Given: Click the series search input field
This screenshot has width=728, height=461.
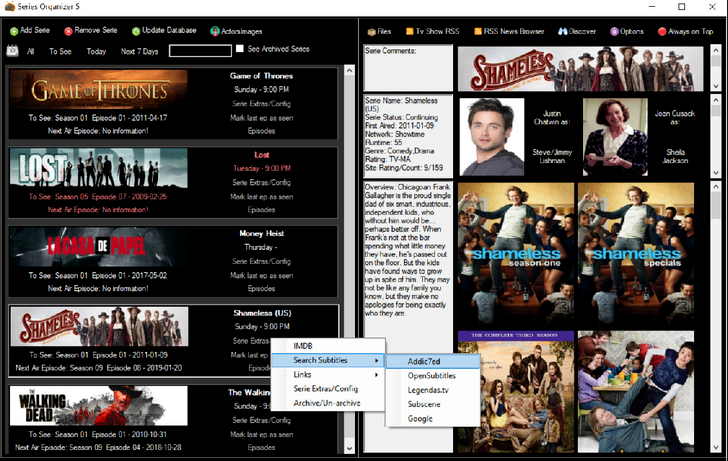Looking at the screenshot, I should [200, 51].
